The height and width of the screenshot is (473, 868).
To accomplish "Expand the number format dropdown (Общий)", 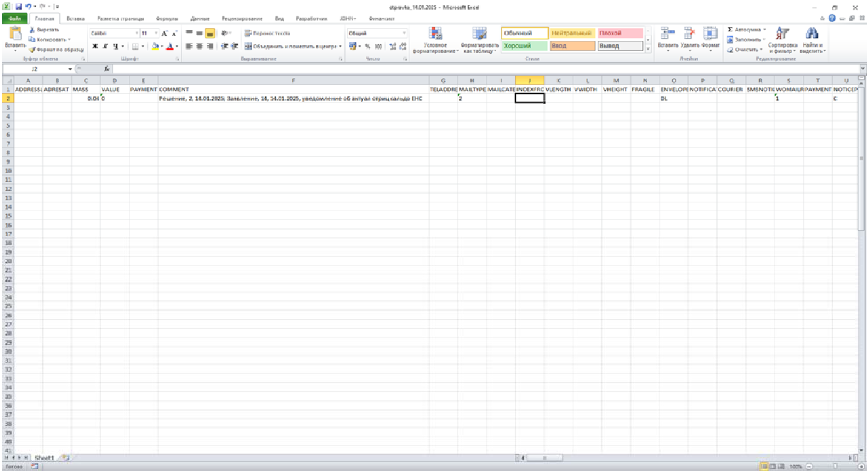I will 404,33.
